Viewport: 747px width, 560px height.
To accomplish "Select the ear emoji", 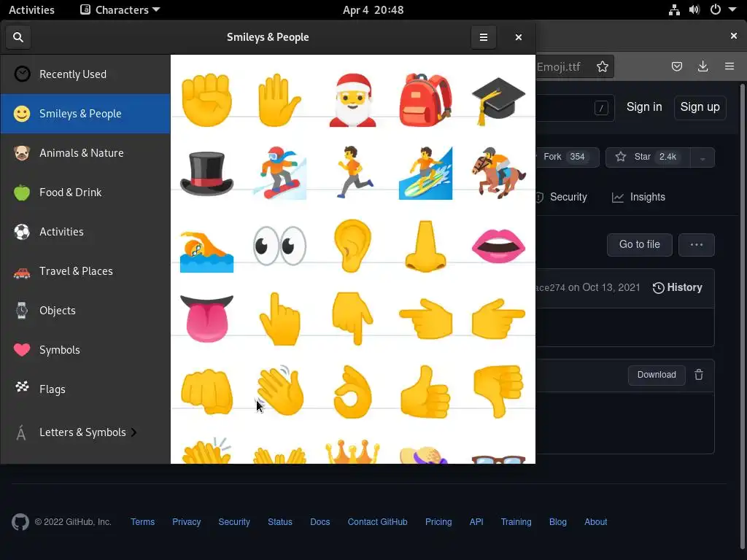I will tap(352, 246).
